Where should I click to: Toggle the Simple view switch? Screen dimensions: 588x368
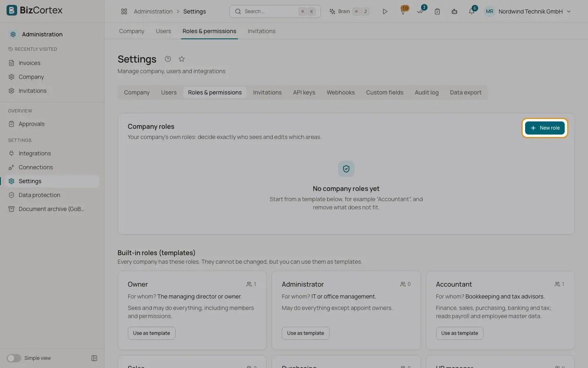tap(14, 358)
